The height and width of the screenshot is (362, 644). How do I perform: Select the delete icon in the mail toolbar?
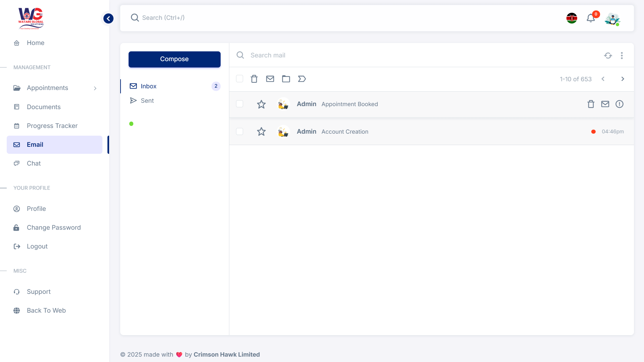tap(254, 79)
